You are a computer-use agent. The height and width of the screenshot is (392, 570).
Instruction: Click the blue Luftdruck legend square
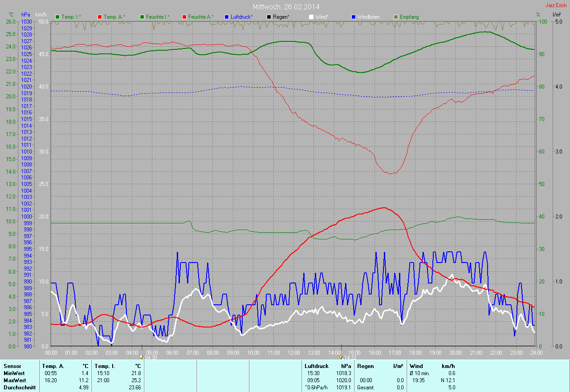coord(227,17)
